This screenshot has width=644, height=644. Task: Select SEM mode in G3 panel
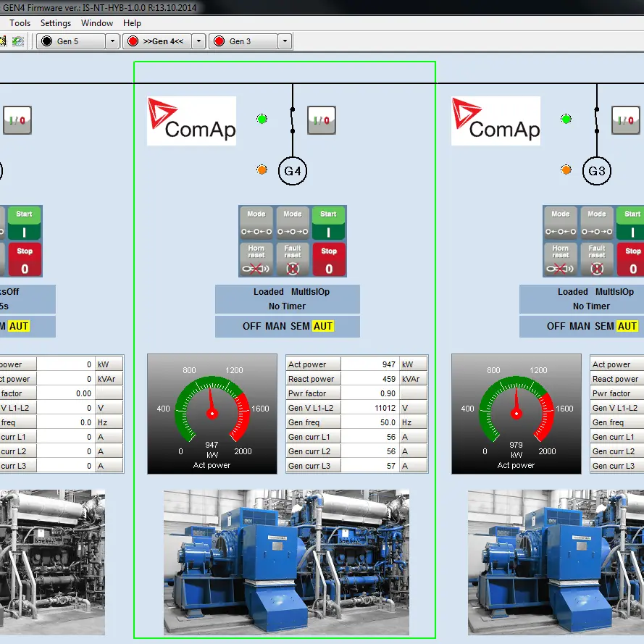pos(604,326)
